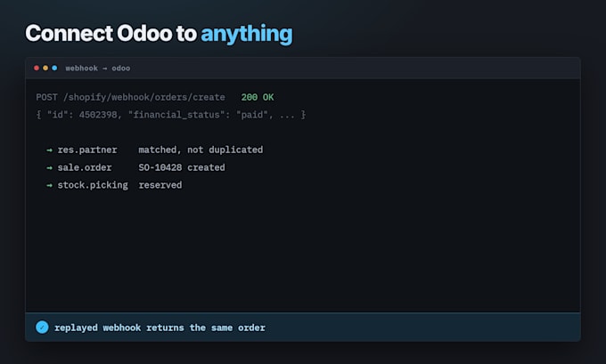
Task: Click the "sale.order" model name
Action: (x=85, y=167)
